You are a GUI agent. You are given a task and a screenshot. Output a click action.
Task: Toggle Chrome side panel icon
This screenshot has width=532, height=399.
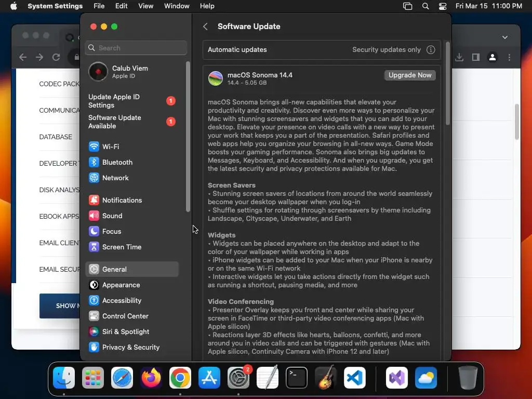pyautogui.click(x=476, y=57)
